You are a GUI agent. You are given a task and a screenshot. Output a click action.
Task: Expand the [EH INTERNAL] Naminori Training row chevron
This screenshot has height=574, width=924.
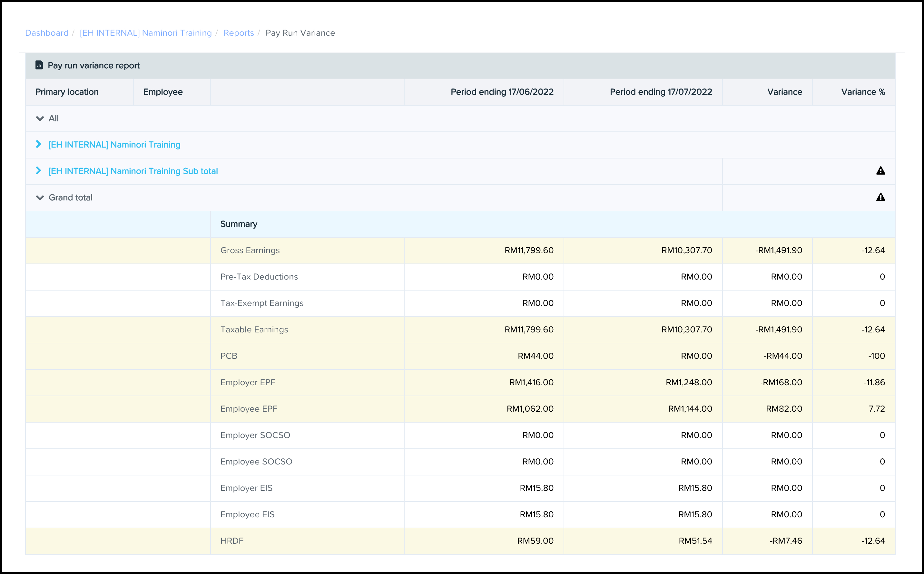coord(38,144)
